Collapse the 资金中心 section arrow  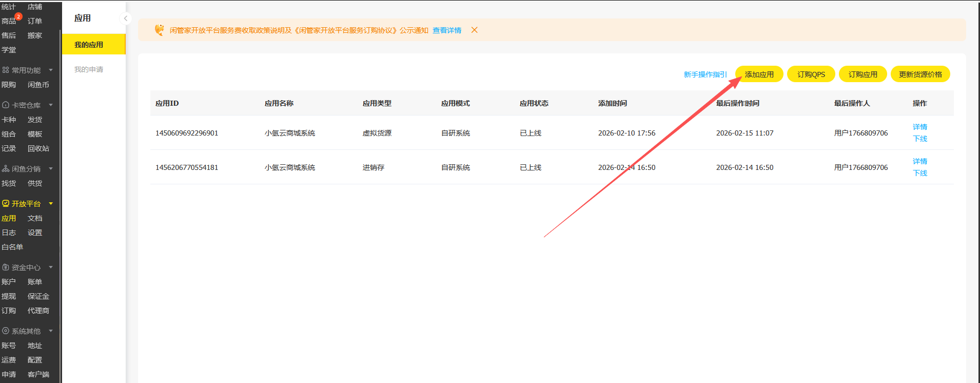point(51,267)
